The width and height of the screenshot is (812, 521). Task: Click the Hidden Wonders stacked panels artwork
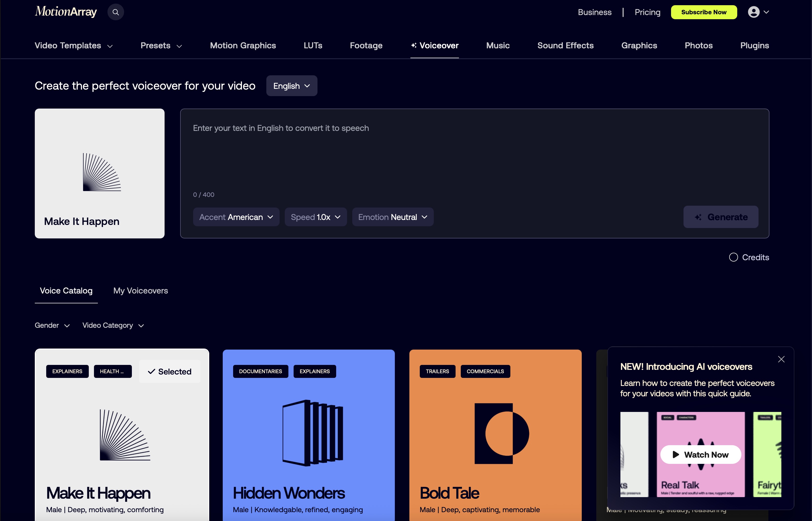click(313, 433)
